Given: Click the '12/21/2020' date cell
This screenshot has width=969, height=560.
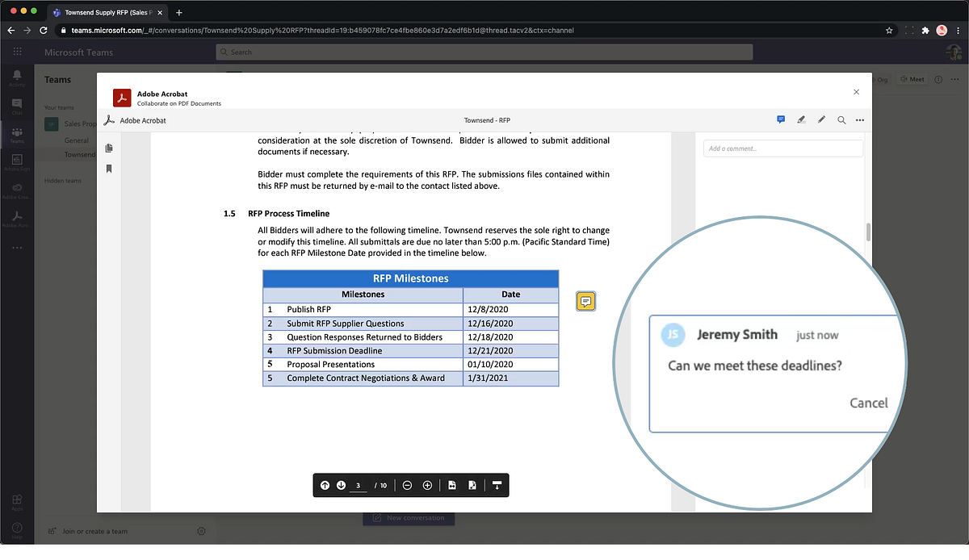Looking at the screenshot, I should pyautogui.click(x=511, y=351).
